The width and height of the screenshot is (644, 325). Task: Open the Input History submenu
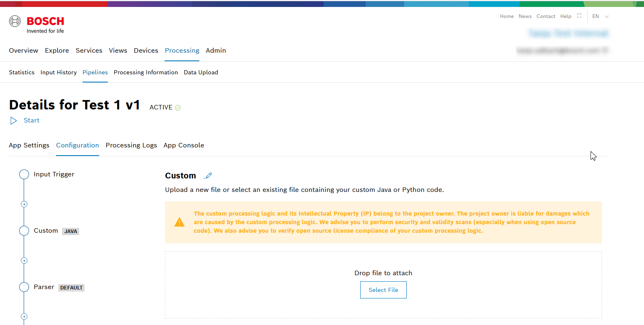[x=58, y=72]
